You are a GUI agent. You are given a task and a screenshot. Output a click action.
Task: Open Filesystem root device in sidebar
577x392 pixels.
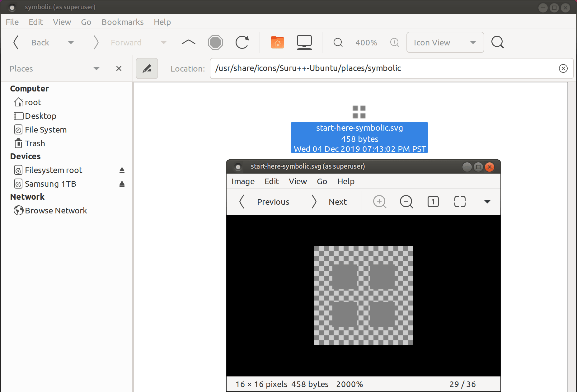pyautogui.click(x=48, y=170)
